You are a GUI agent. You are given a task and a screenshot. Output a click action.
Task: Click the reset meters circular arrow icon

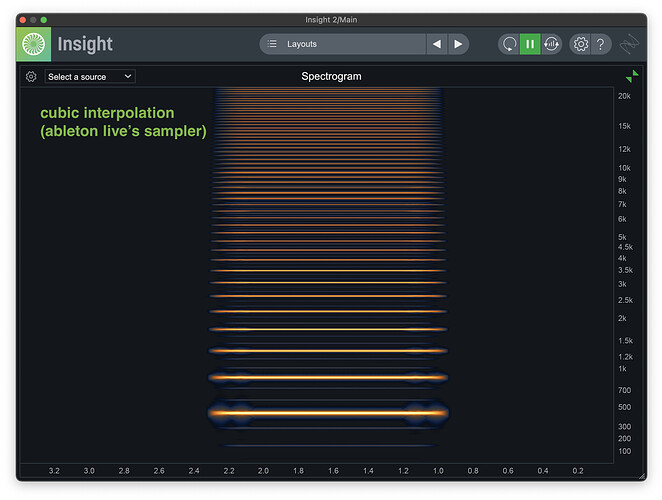point(509,44)
